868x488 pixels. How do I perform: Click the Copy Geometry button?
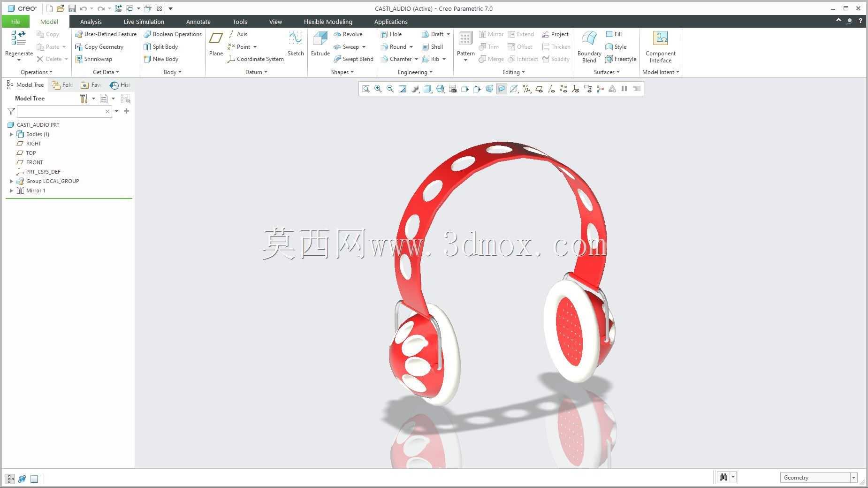click(99, 47)
